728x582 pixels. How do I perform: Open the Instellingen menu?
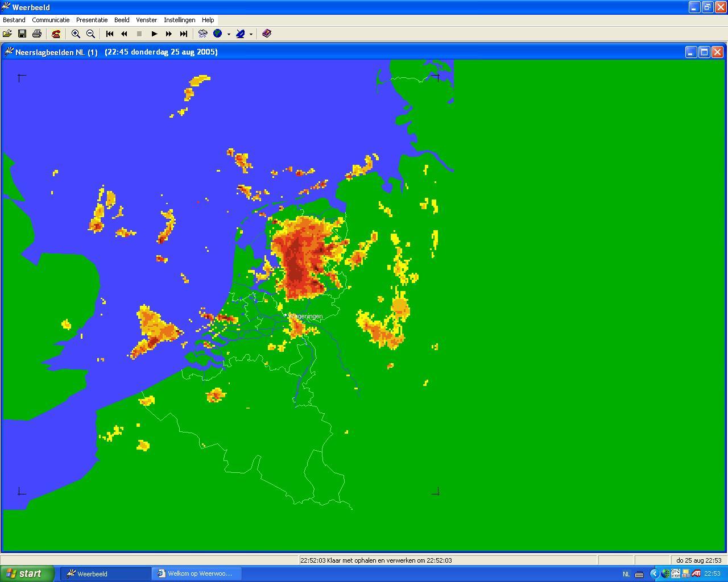pyautogui.click(x=180, y=20)
